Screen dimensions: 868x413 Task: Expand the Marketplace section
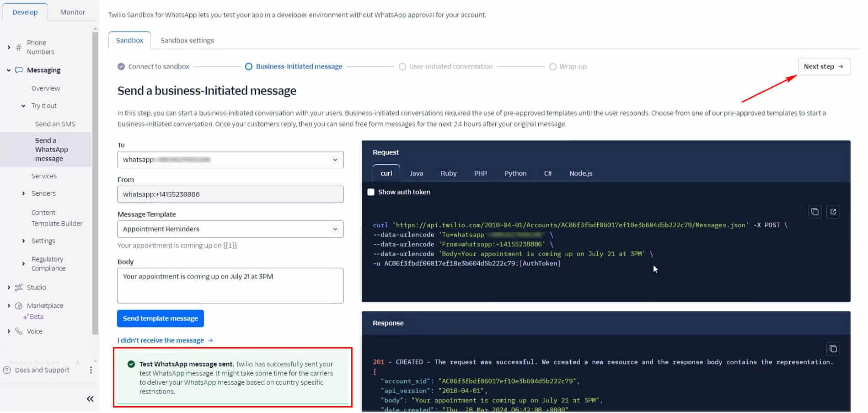coord(8,306)
